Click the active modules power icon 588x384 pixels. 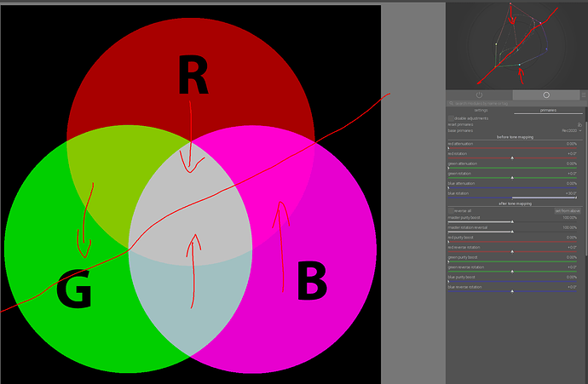pyautogui.click(x=479, y=95)
